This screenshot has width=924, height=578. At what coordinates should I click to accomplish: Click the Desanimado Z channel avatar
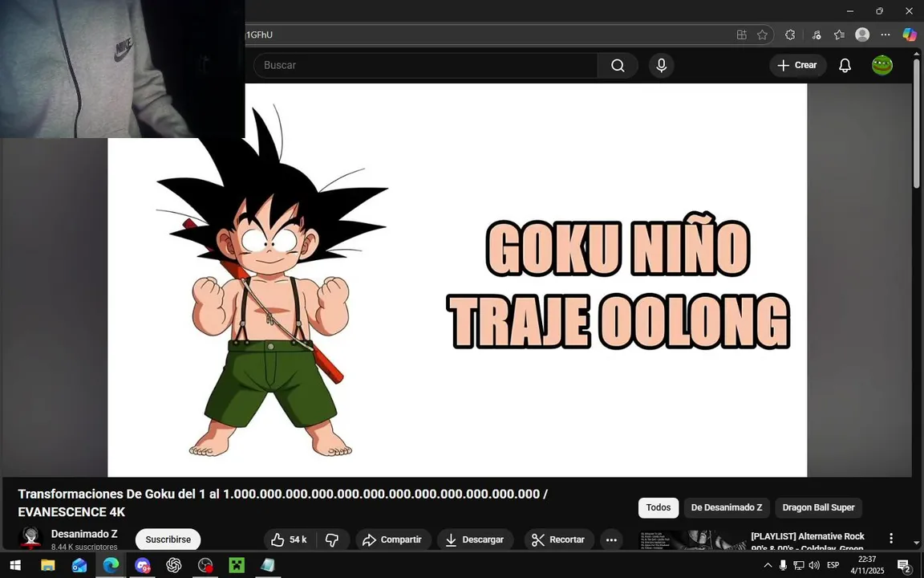30,538
